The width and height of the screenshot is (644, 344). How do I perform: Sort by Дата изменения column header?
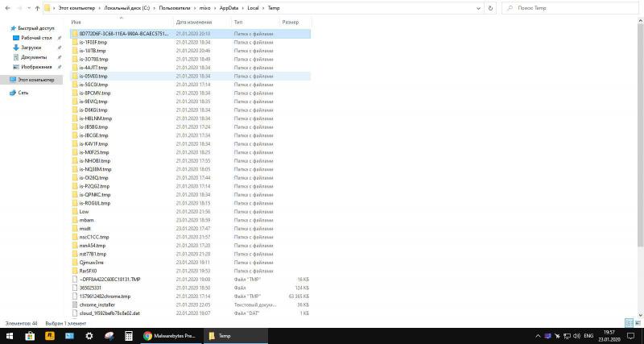pyautogui.click(x=193, y=22)
